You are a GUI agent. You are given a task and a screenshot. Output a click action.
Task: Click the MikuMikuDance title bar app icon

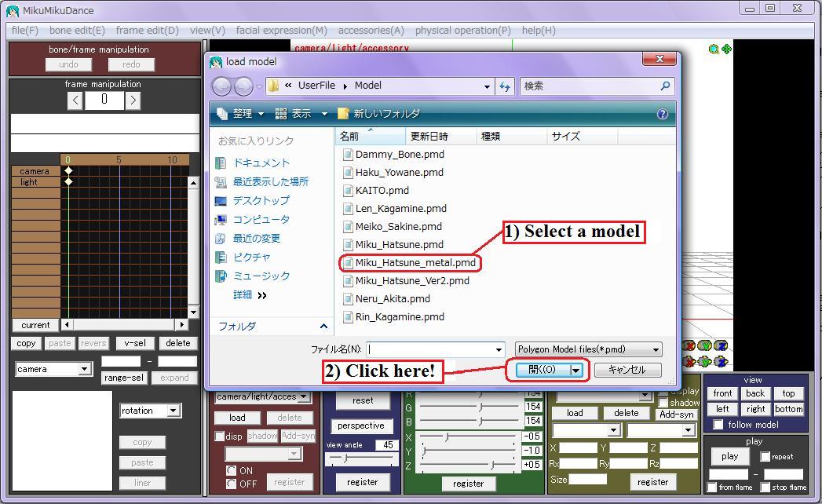coord(12,10)
